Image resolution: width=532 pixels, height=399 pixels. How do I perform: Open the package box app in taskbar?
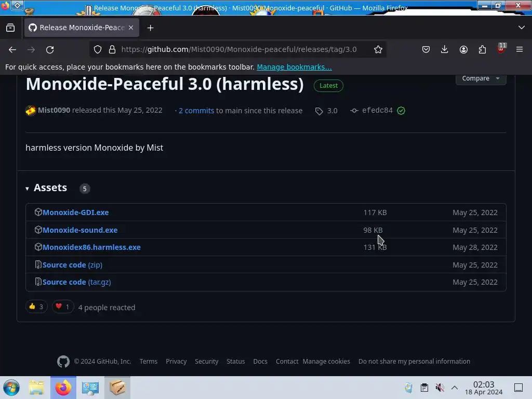coord(117,388)
